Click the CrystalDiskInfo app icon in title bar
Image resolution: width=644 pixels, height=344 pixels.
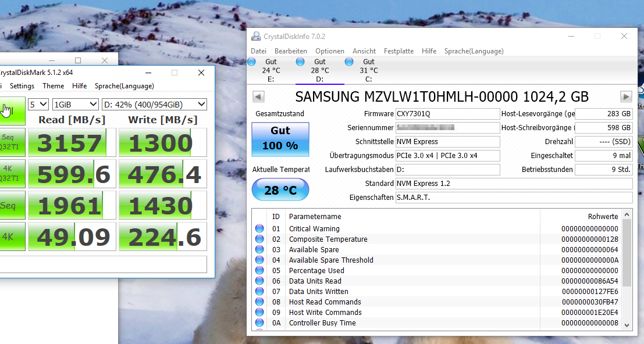pyautogui.click(x=256, y=37)
